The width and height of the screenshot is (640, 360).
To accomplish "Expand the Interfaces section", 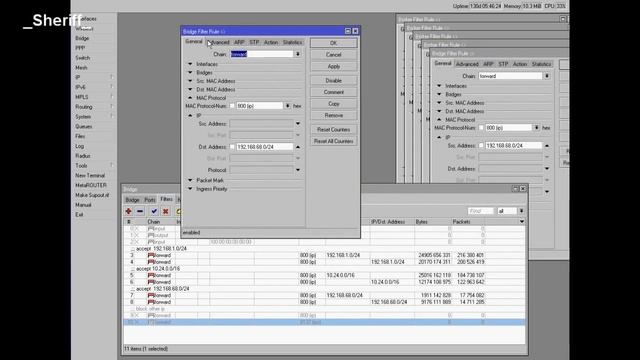I will tap(190, 64).
